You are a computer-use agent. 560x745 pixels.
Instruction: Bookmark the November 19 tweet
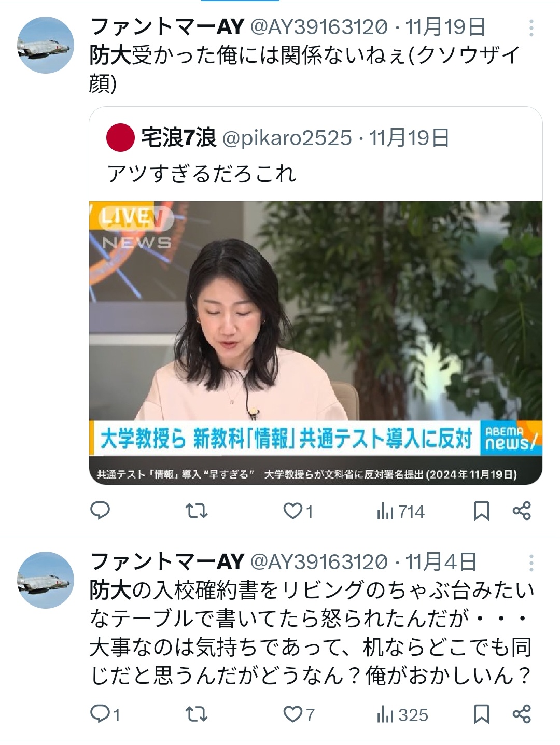(x=482, y=511)
